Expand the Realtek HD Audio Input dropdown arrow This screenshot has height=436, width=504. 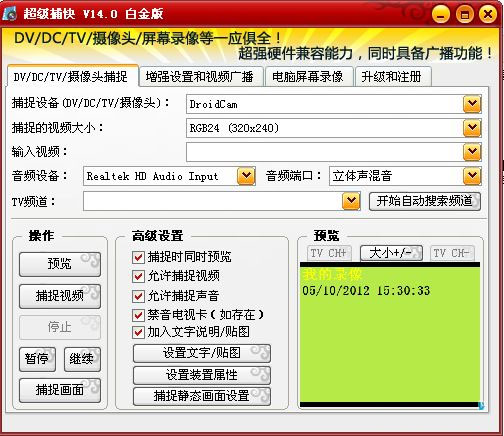pos(246,176)
